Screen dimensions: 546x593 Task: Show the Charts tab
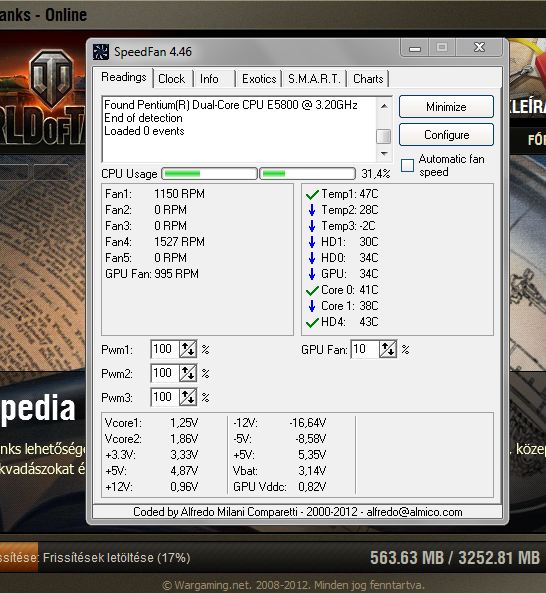coord(368,79)
